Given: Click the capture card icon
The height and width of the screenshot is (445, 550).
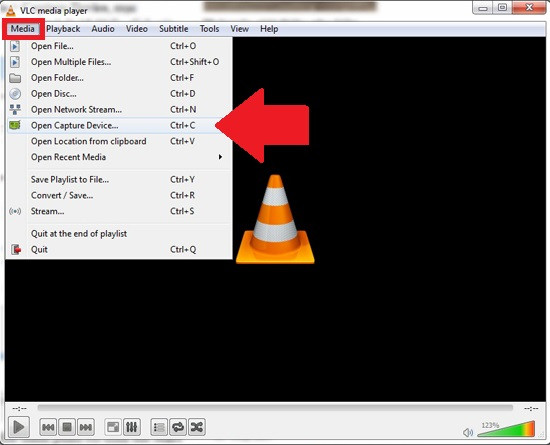Looking at the screenshot, I should coord(15,125).
